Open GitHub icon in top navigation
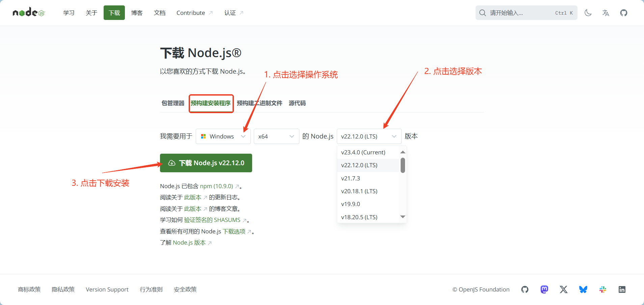Image resolution: width=644 pixels, height=305 pixels. click(623, 13)
